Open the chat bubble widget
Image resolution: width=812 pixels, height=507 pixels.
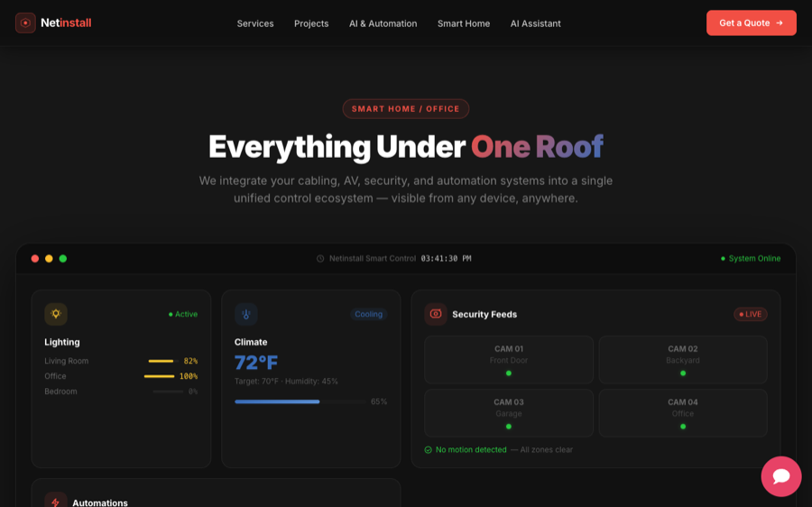[781, 476]
